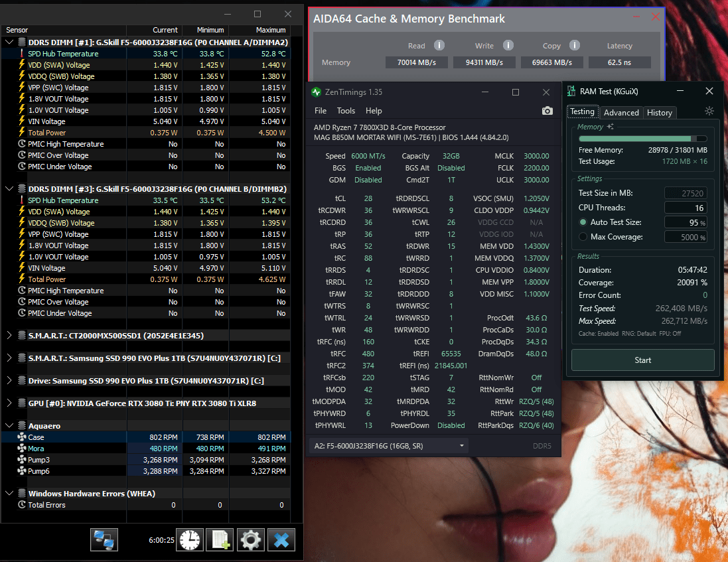This screenshot has height=562, width=728.
Task: Collapse the Aquaero sensor group
Action: 9,425
